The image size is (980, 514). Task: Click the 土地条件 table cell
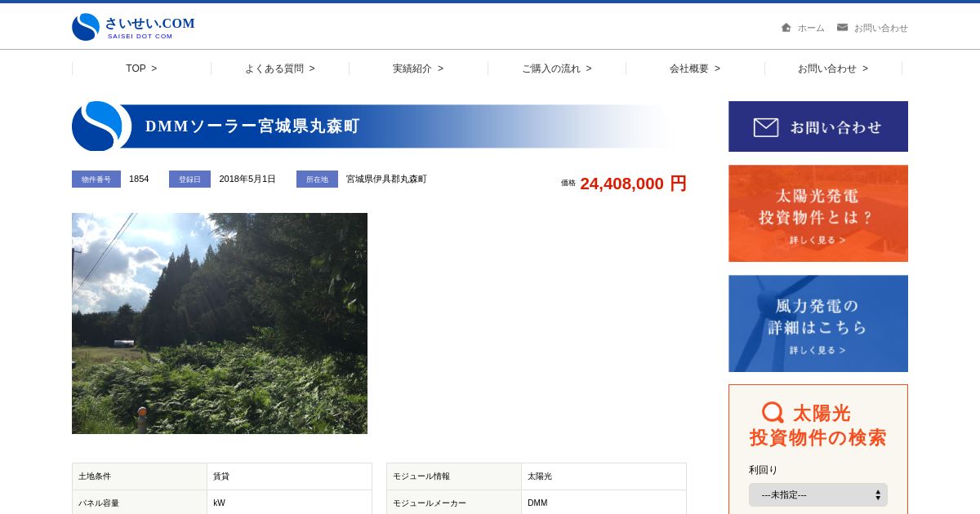(140, 476)
